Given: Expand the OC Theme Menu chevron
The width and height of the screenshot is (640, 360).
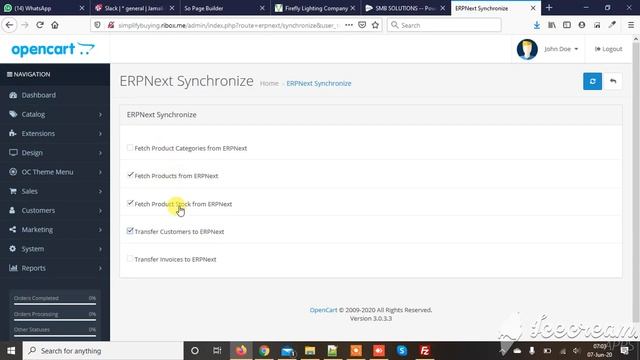Looking at the screenshot, I should pyautogui.click(x=100, y=172).
